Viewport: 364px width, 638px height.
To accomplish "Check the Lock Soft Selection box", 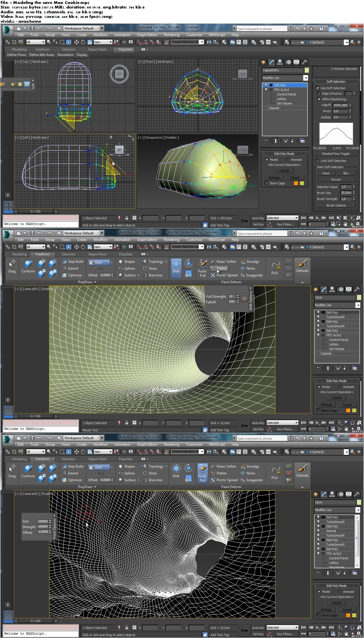I will pos(318,161).
